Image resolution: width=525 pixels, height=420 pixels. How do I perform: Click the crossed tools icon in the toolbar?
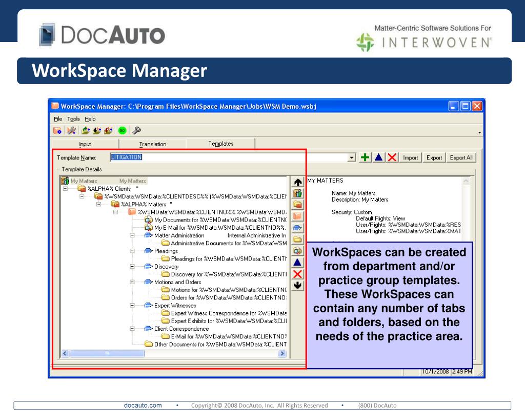[x=71, y=130]
